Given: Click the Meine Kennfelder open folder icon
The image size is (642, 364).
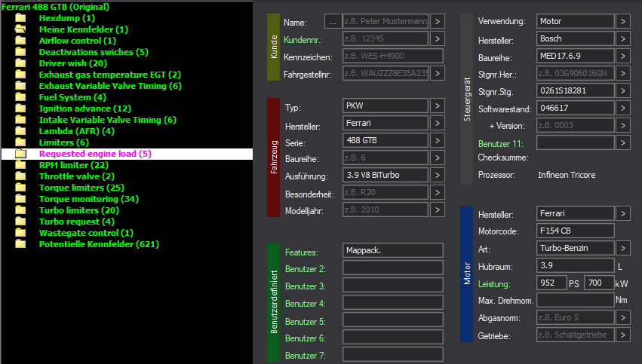Looking at the screenshot, I should point(20,29).
